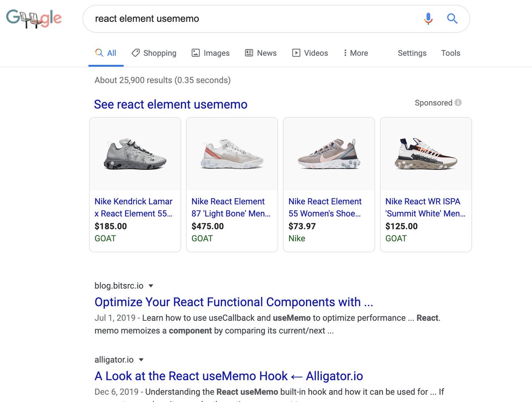The image size is (532, 402).
Task: Switch to the Images tab
Action: click(x=211, y=53)
